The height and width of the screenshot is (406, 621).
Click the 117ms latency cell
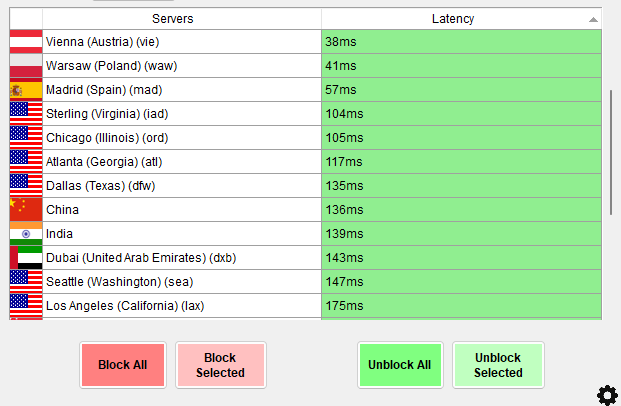point(461,162)
